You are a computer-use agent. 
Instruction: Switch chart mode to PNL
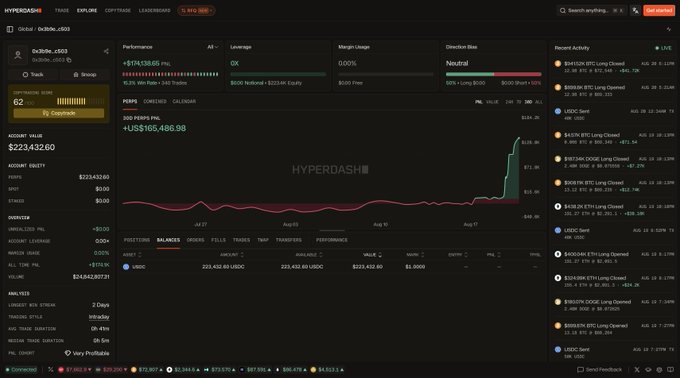(x=478, y=102)
